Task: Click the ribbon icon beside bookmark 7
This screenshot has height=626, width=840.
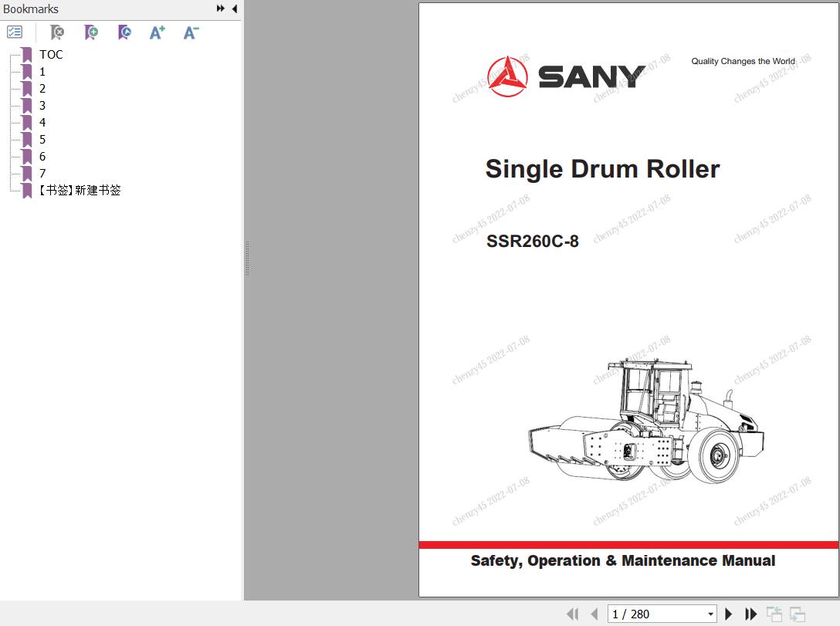Action: (x=27, y=174)
